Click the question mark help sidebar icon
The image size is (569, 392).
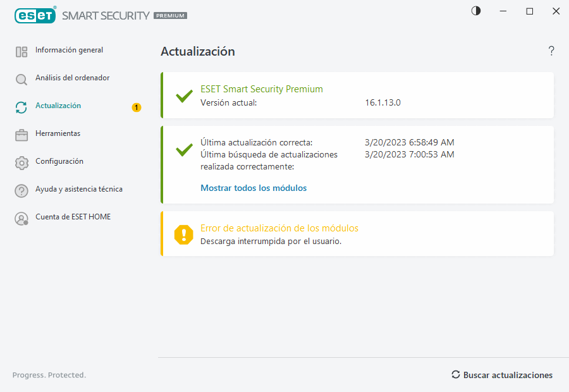(x=21, y=189)
